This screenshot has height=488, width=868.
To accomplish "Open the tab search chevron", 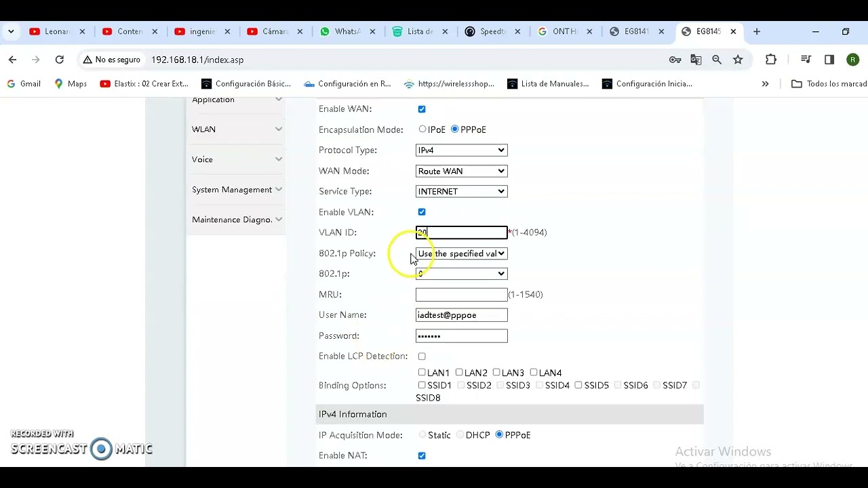I will (x=11, y=32).
